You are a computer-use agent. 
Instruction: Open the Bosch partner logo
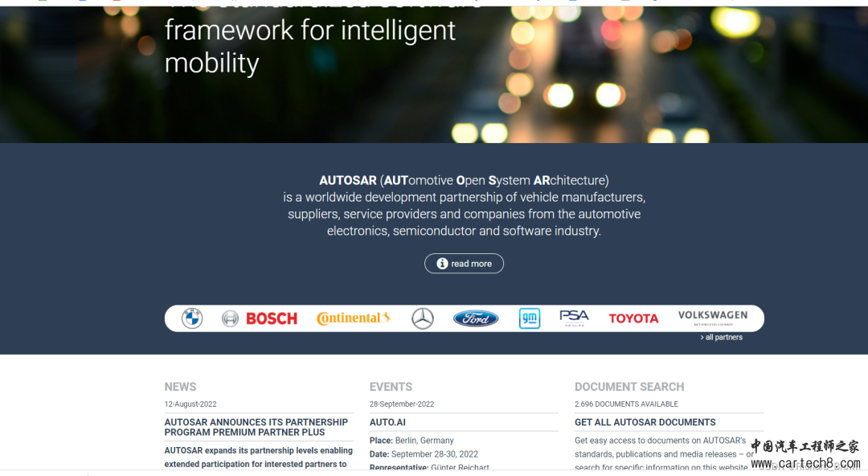(260, 318)
